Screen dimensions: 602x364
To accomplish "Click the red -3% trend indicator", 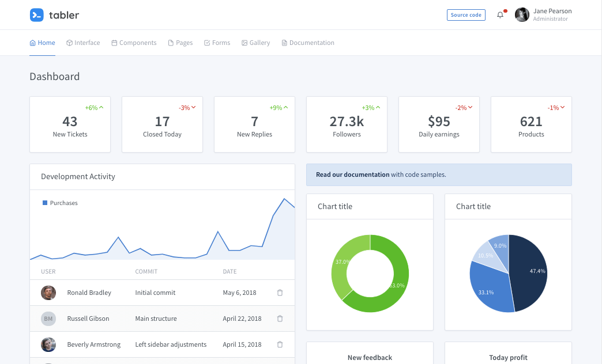I will 185,107.
